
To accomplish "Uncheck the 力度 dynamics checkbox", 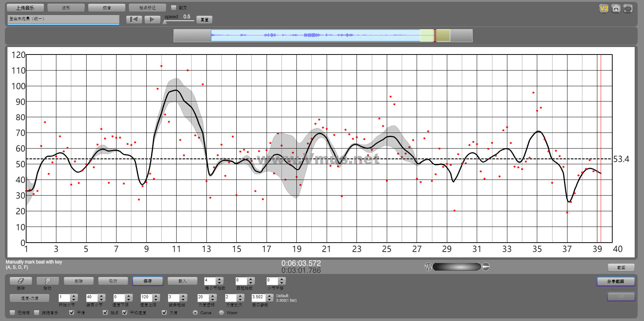I will pos(164,312).
